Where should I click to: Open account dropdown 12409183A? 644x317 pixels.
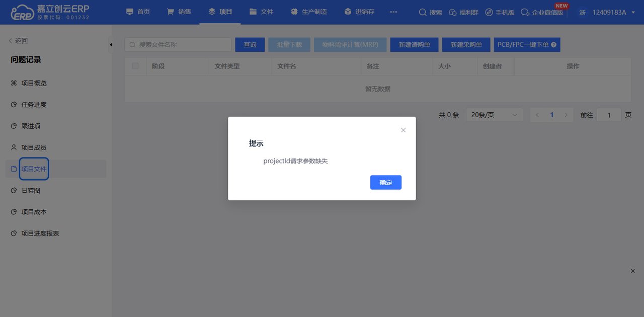pyautogui.click(x=607, y=12)
